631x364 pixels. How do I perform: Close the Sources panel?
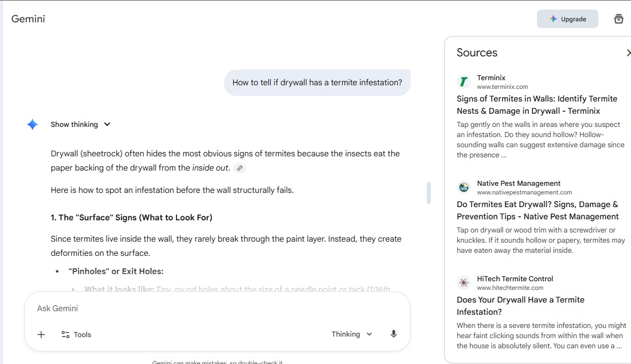click(x=628, y=53)
